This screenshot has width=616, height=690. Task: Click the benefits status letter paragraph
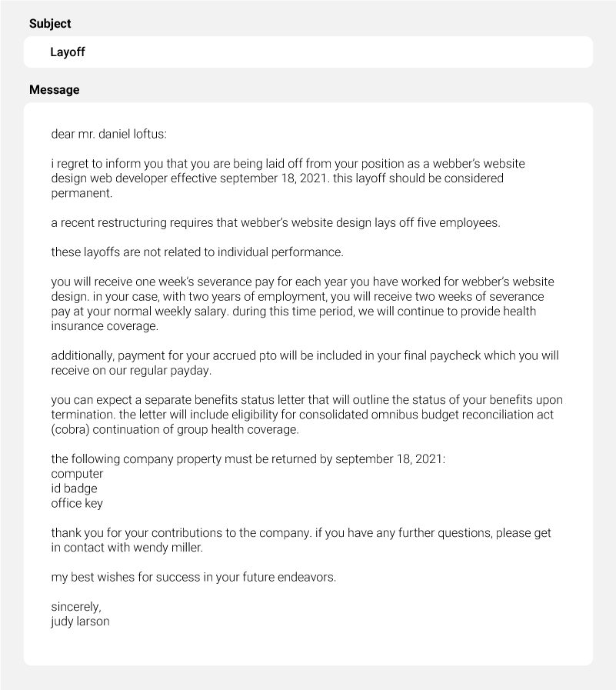[x=306, y=415]
